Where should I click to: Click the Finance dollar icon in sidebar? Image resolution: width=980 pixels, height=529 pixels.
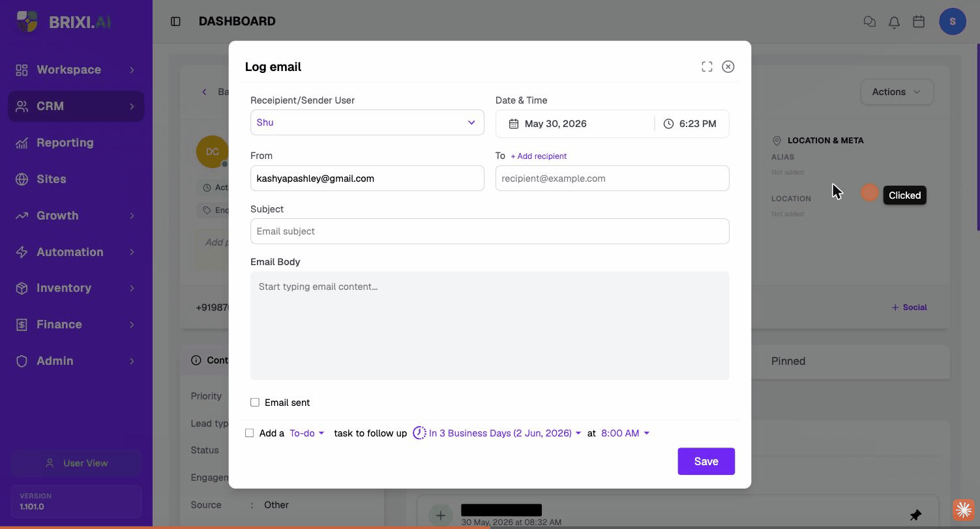[x=22, y=324]
